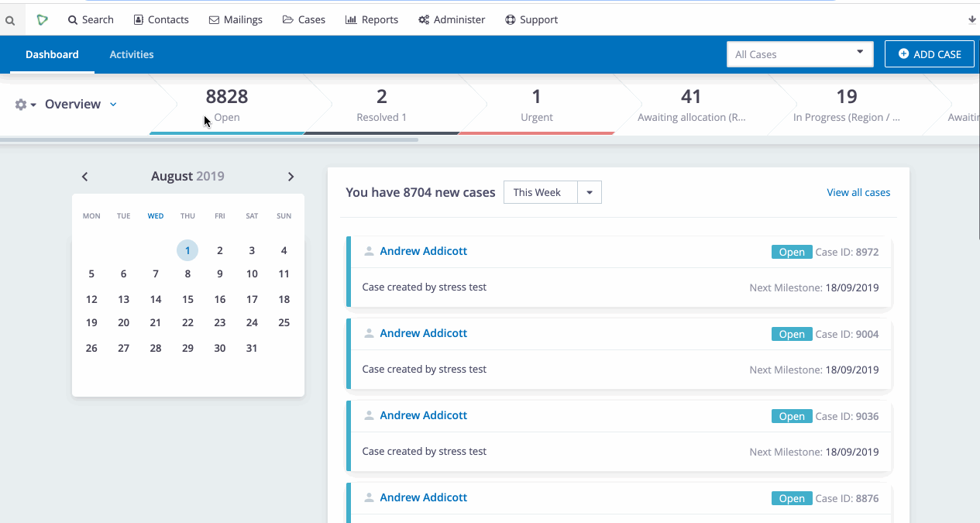Open the Mailings menu

[236, 19]
